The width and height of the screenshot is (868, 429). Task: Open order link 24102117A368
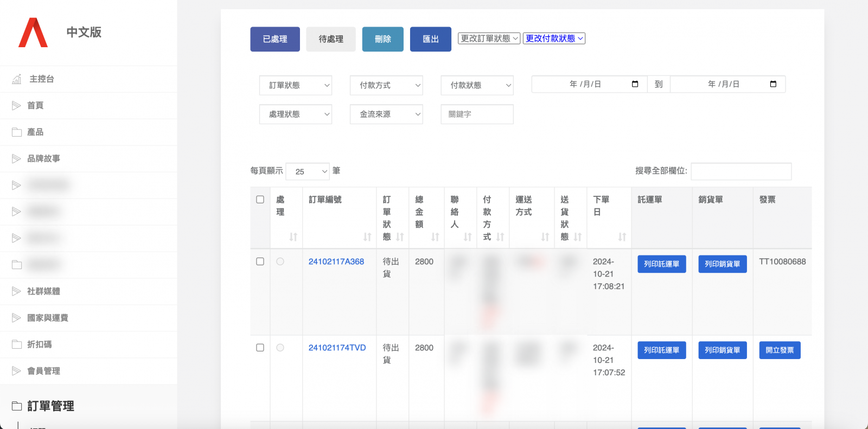[x=336, y=261]
